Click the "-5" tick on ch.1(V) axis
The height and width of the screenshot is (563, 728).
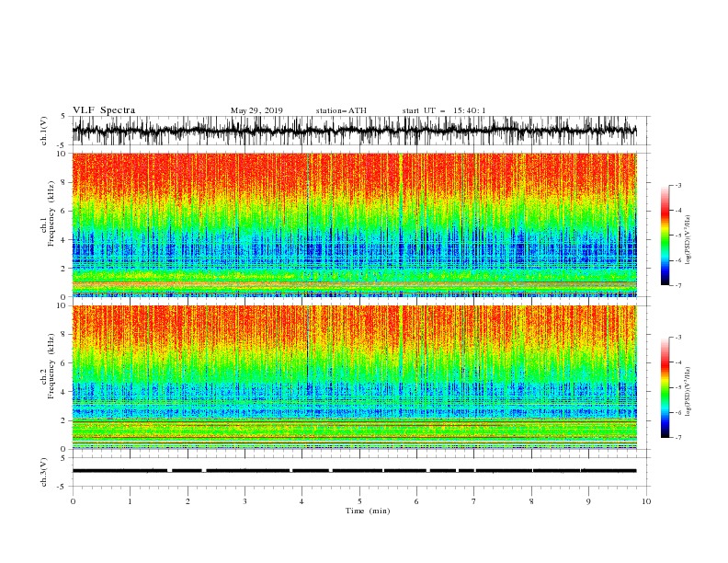[63, 144]
